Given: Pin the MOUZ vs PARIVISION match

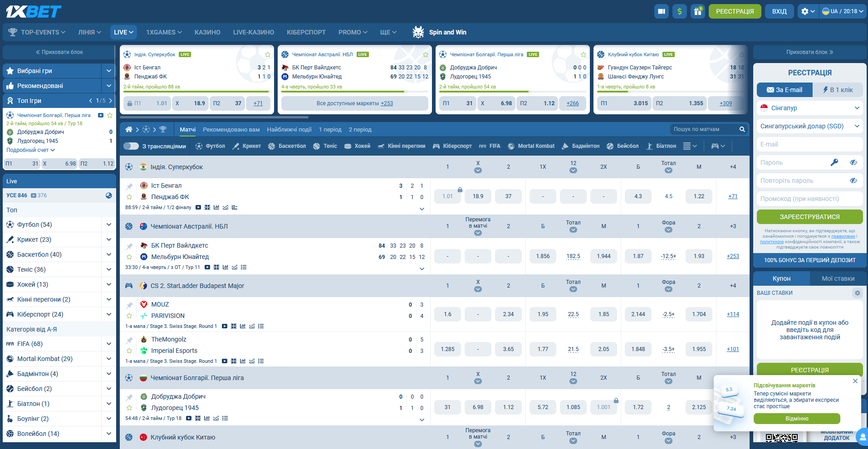Looking at the screenshot, I should [x=129, y=305].
